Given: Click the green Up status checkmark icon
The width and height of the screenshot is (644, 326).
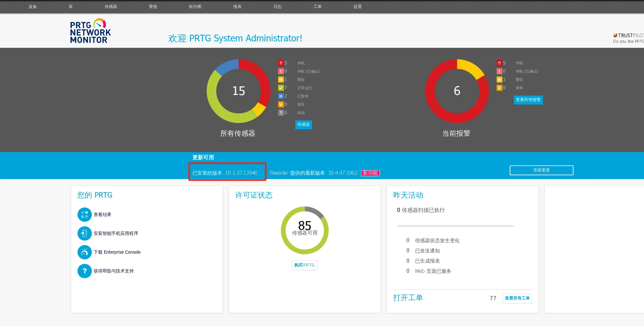Looking at the screenshot, I should pos(281,88).
